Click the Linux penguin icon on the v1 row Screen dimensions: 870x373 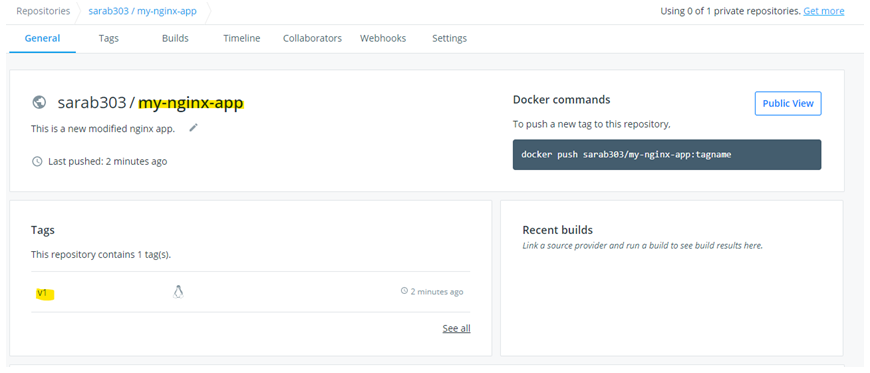coord(178,292)
